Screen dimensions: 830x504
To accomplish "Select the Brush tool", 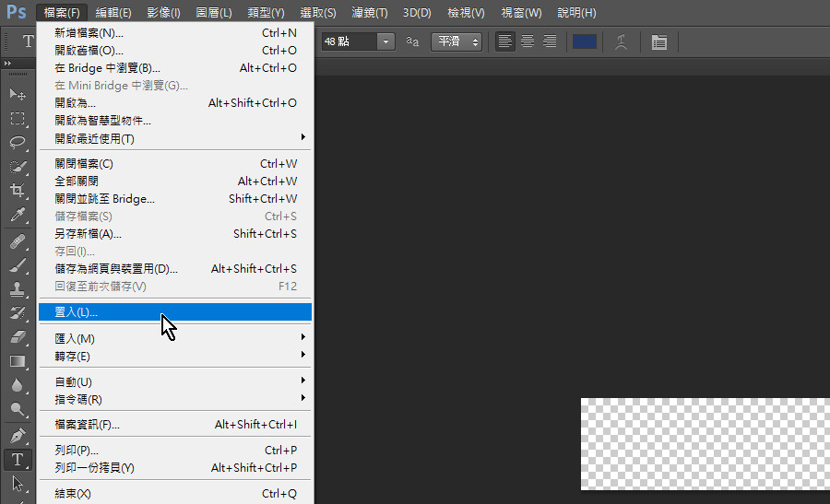I will (x=18, y=265).
